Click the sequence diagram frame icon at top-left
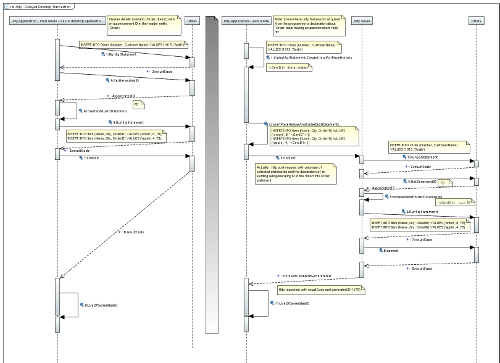Image resolution: width=500 pixels, height=363 pixels. point(6,6)
